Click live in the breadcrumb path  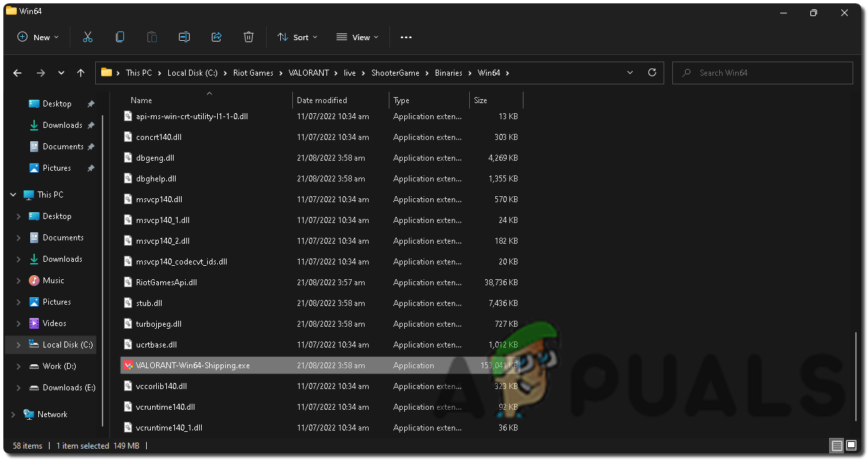(350, 73)
